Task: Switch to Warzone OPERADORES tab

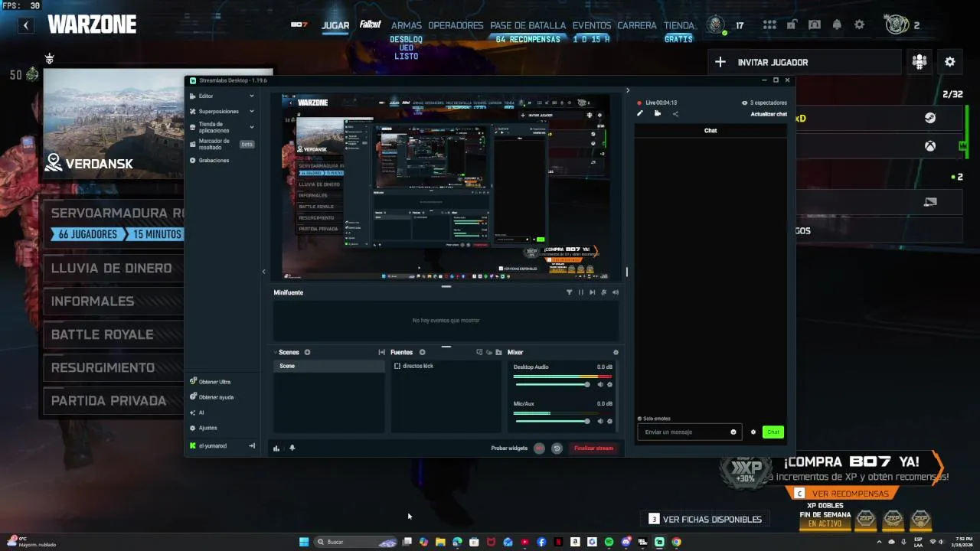Action: (x=456, y=25)
